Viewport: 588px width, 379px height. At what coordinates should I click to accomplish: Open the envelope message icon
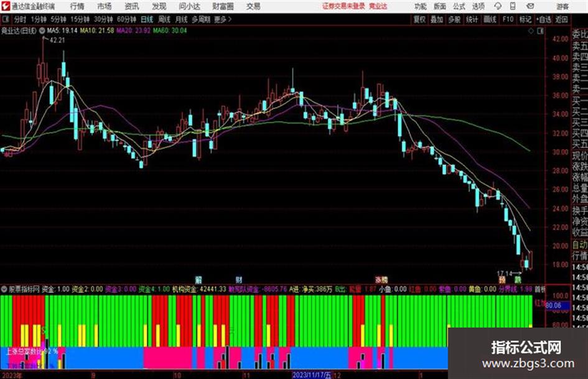tap(530, 6)
